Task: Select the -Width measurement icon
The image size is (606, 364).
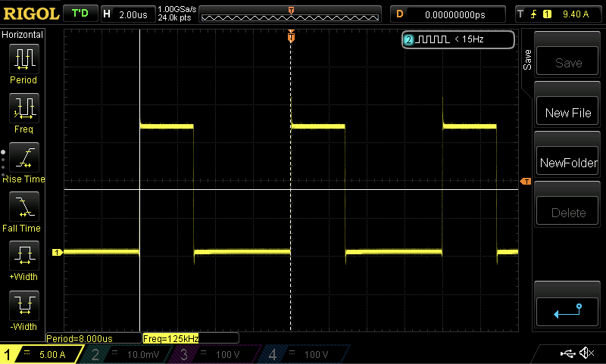Action: coord(23,306)
